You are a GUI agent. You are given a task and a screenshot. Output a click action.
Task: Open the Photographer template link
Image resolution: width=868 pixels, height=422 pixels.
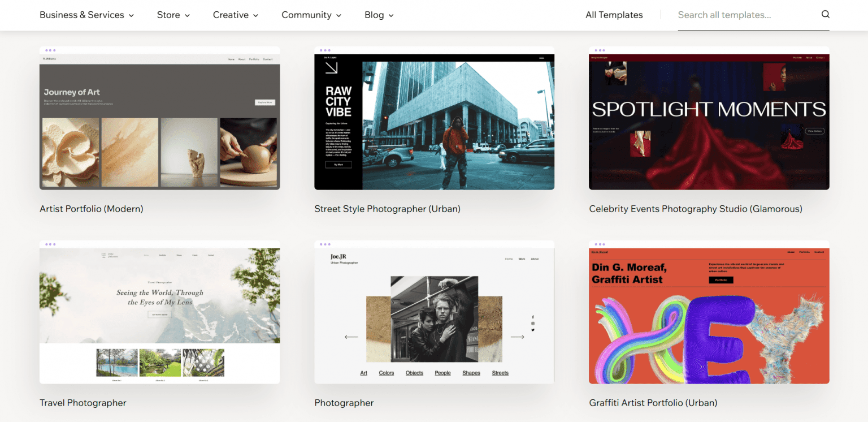(x=344, y=402)
